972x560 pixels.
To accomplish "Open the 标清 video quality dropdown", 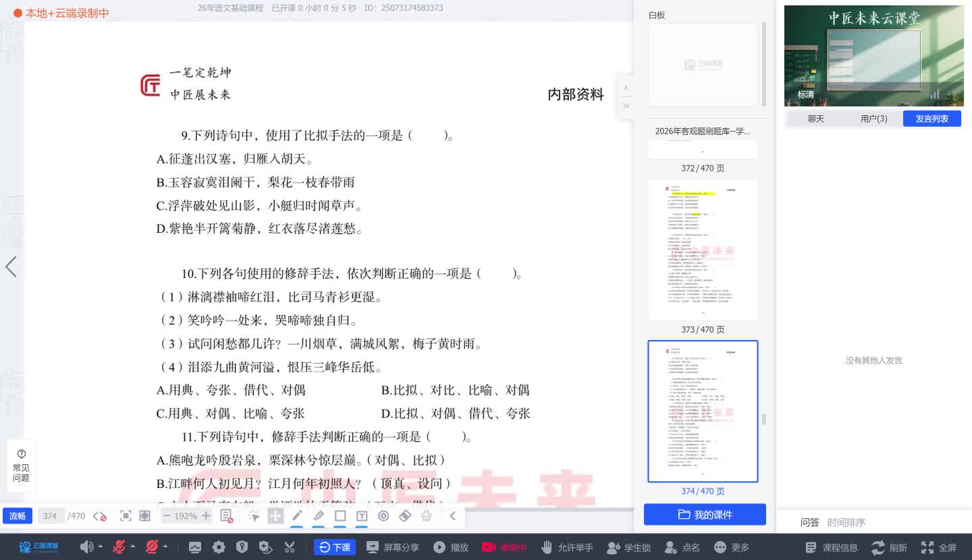I will coord(805,94).
